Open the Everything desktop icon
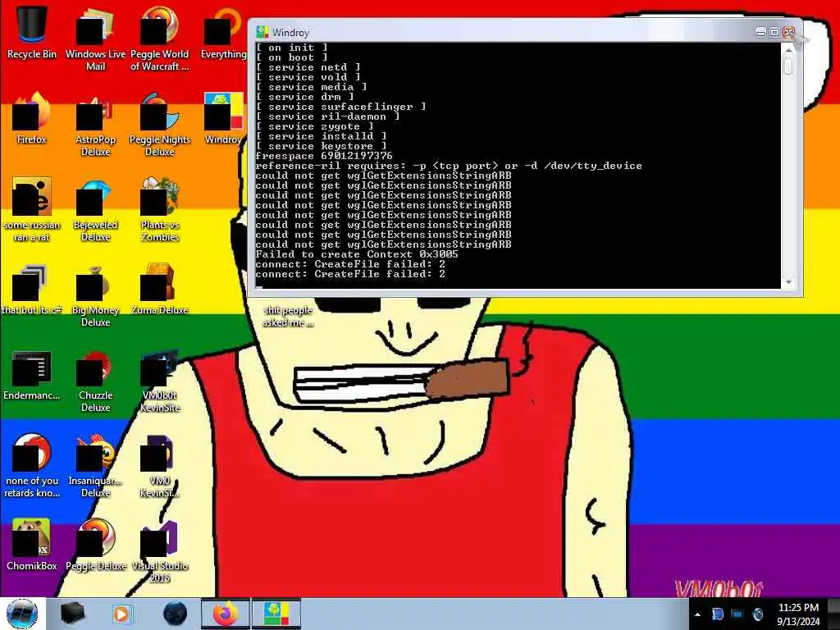This screenshot has width=840, height=630. 223,32
